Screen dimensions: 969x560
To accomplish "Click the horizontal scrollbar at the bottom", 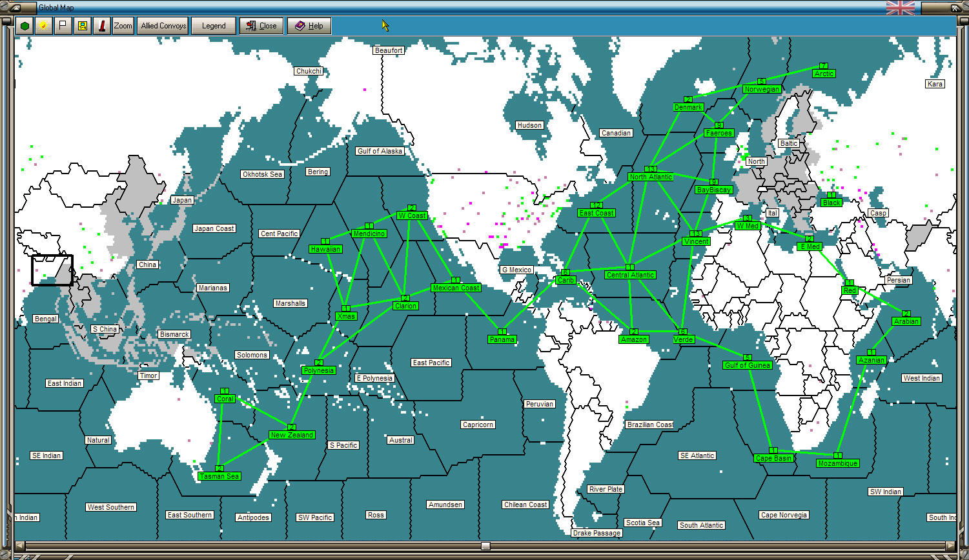I will [484, 546].
